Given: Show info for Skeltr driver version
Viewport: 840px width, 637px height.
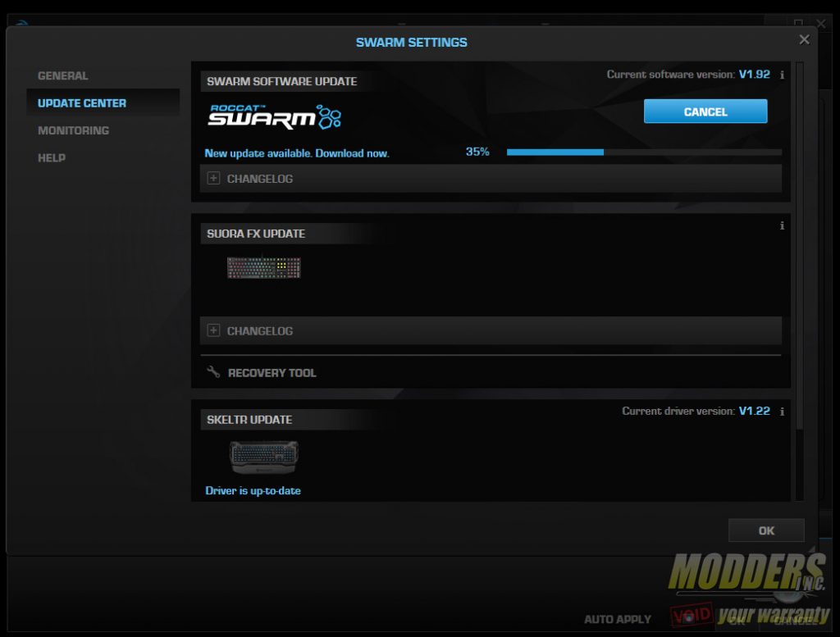Looking at the screenshot, I should click(782, 412).
